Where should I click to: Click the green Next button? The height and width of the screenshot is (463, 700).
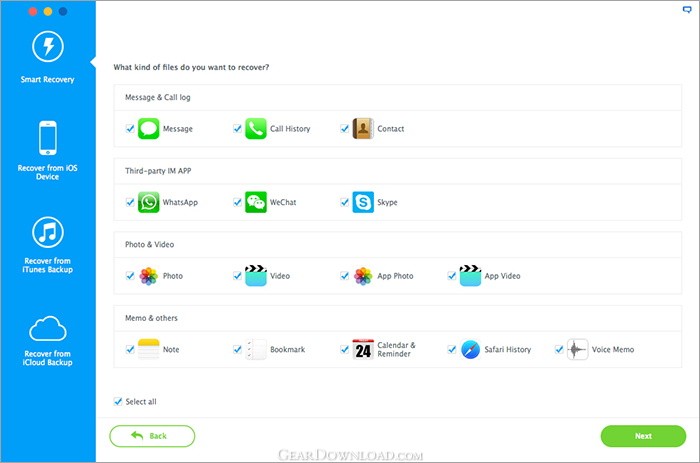point(643,436)
